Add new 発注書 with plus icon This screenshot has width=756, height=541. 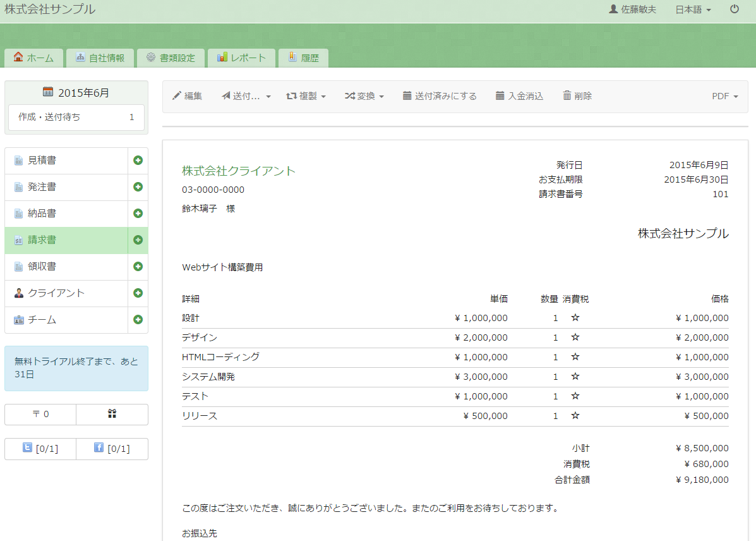(x=138, y=187)
